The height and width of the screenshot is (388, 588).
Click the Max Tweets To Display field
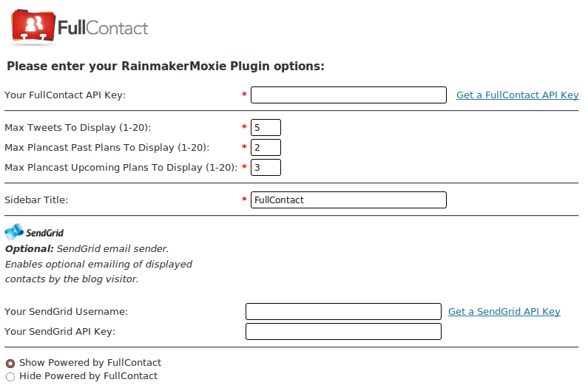pos(266,128)
